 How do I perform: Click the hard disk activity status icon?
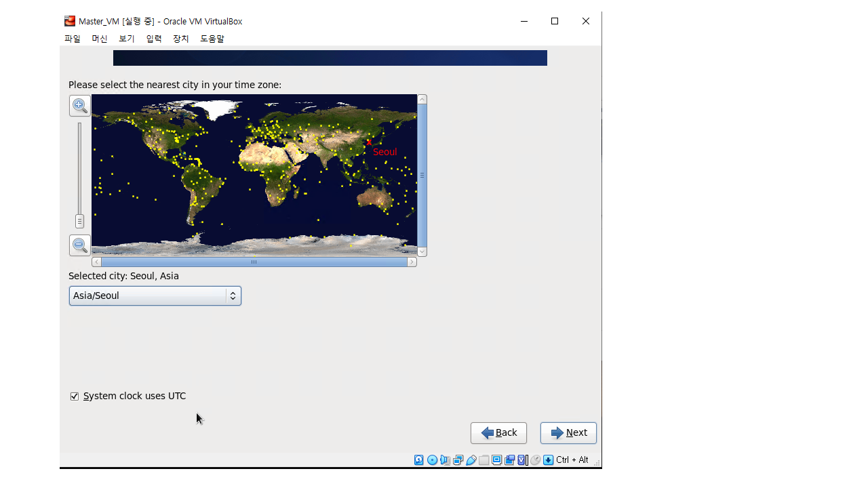(419, 460)
